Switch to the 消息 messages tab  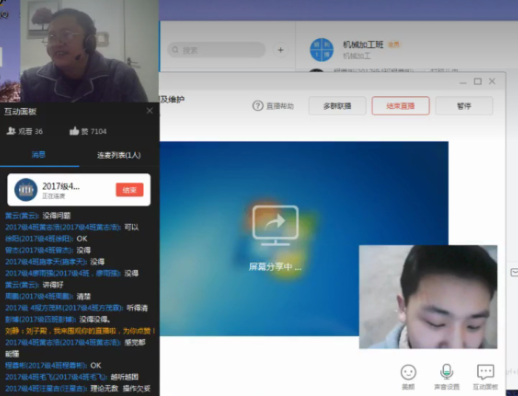[38, 155]
